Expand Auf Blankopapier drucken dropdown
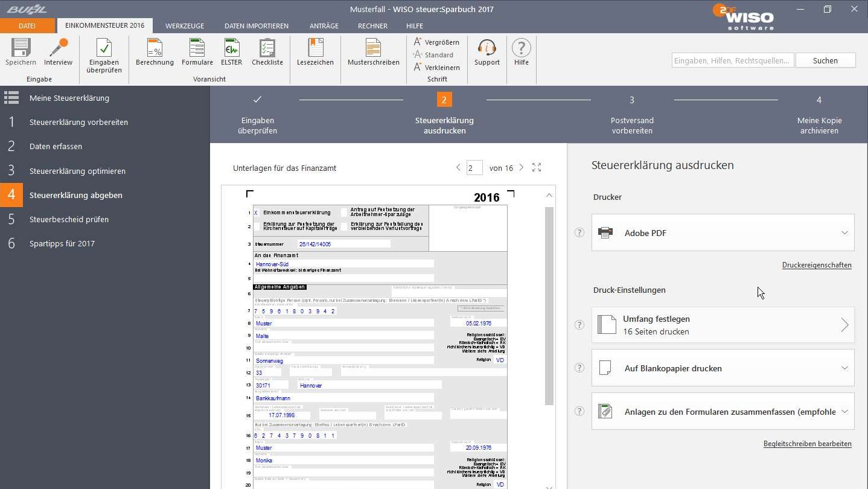This screenshot has width=868, height=489. (x=723, y=368)
